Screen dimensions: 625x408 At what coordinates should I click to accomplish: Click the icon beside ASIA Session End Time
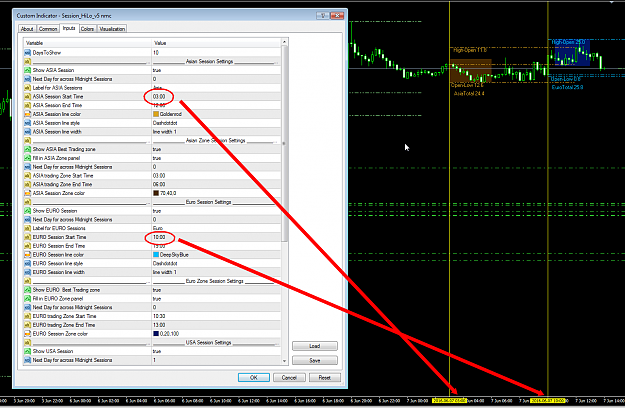pos(28,105)
